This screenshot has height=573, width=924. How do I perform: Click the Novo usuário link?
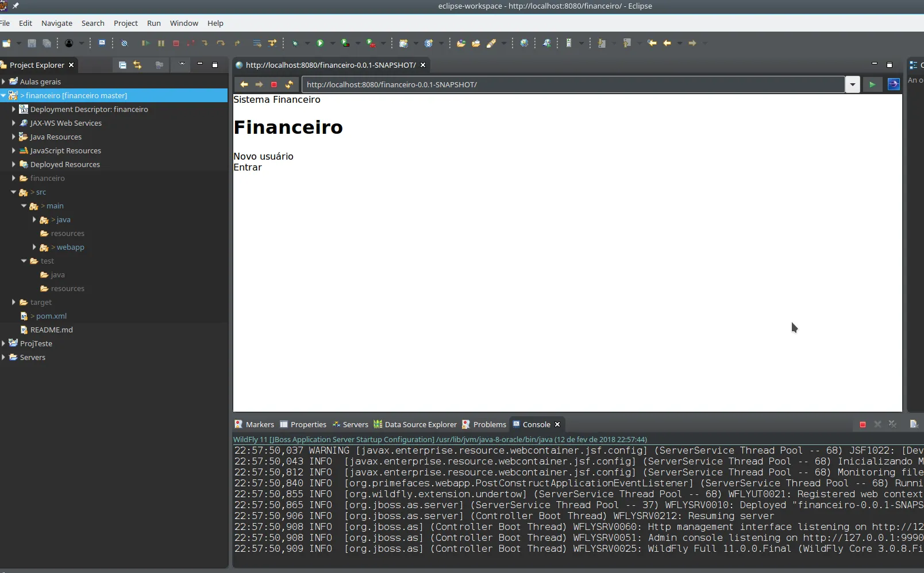coord(263,156)
